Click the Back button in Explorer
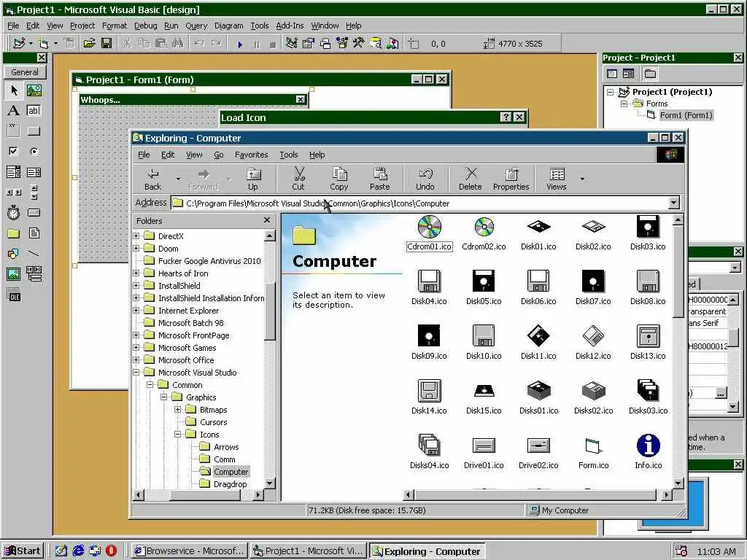Viewport: 747px width, 560px height. 153,179
